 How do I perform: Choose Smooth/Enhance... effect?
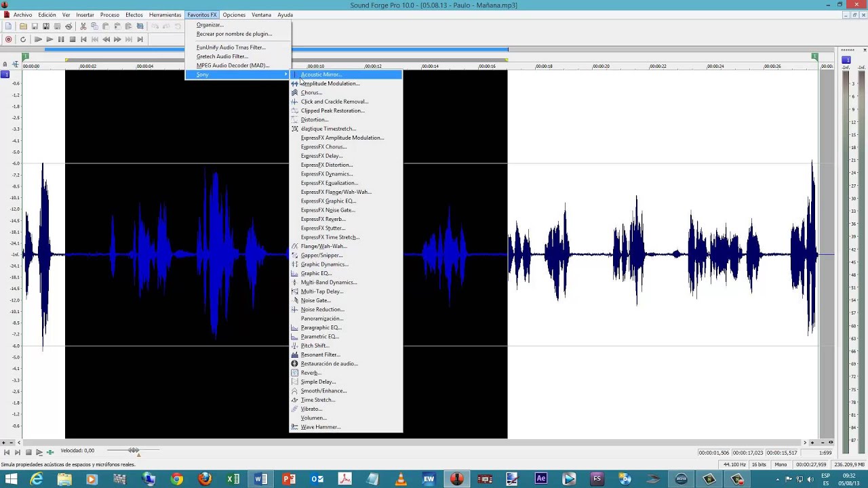[x=346, y=391]
